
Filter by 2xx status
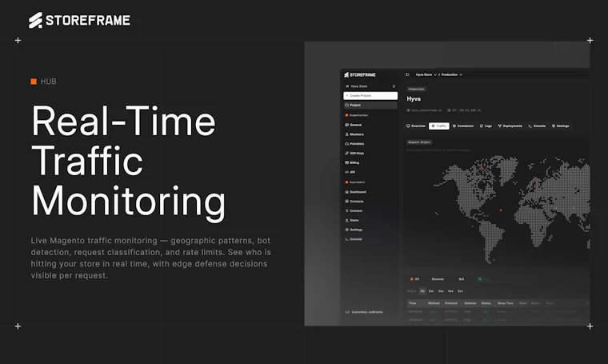pyautogui.click(x=431, y=291)
